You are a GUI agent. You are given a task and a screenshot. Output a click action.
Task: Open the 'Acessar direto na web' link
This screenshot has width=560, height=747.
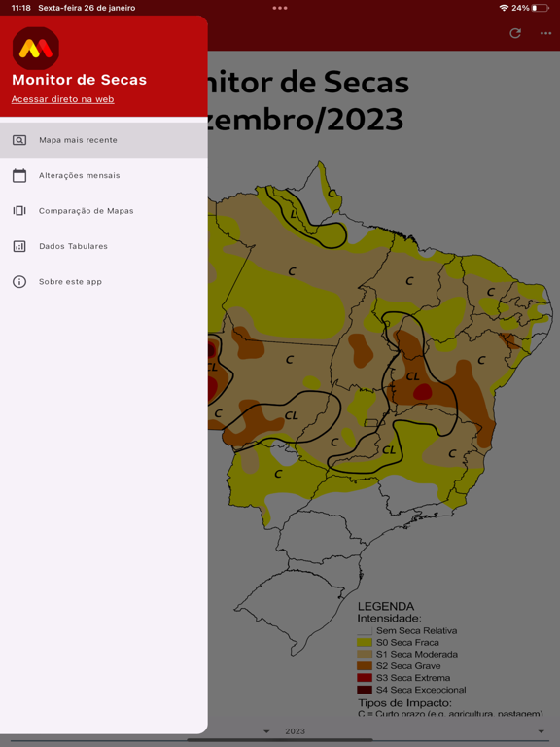62,99
